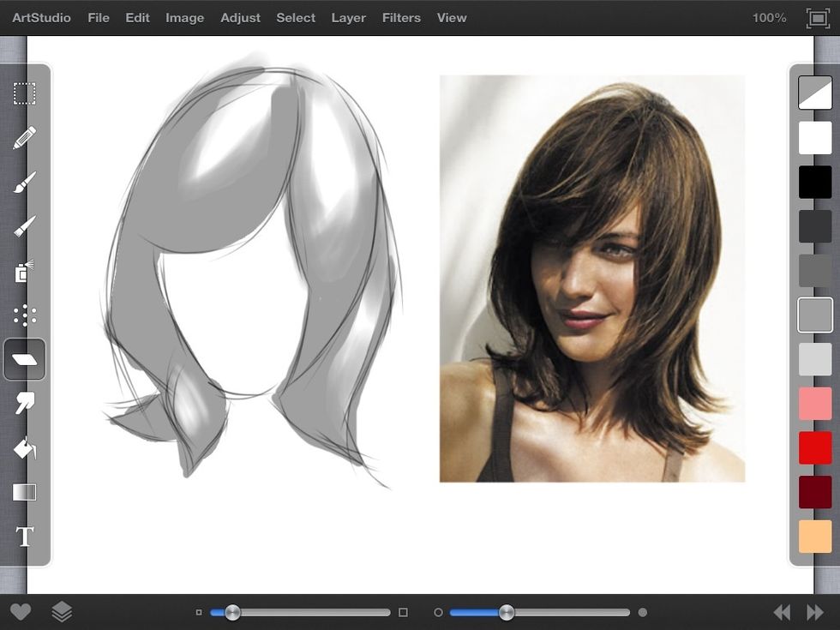Image resolution: width=840 pixels, height=630 pixels.
Task: Open the Layer menu
Action: [349, 18]
